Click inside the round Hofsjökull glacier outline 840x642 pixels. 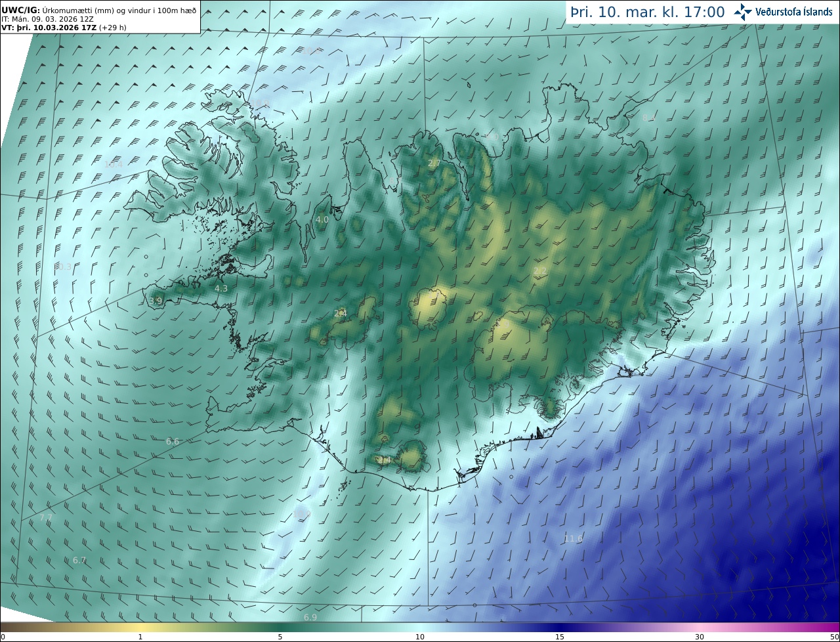(x=428, y=307)
